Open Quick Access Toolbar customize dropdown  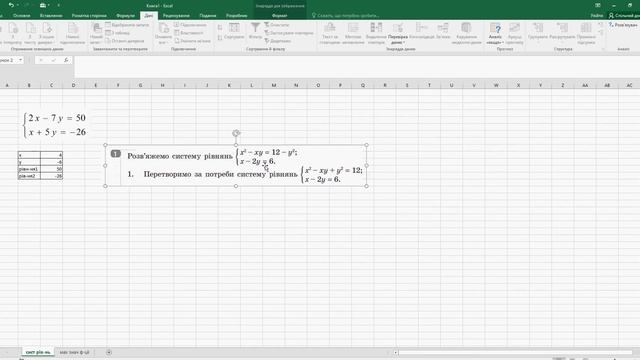click(x=58, y=5)
